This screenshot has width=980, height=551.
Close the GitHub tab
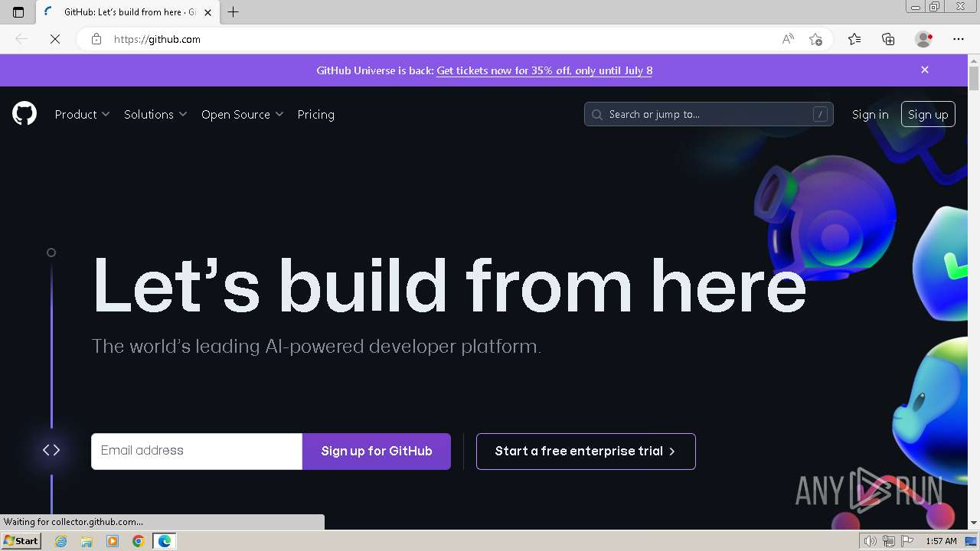(207, 12)
